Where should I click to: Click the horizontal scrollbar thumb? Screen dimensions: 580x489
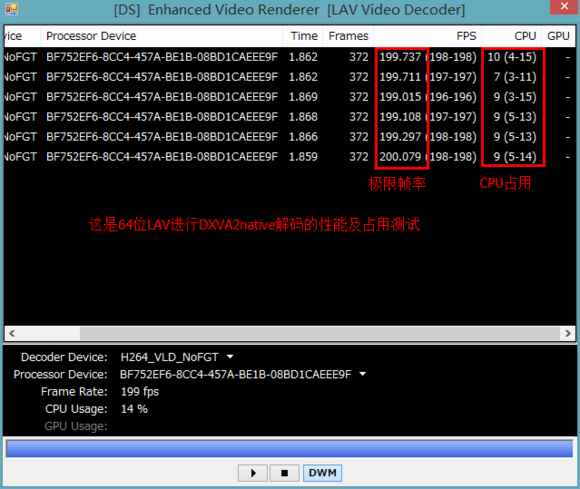click(320, 333)
